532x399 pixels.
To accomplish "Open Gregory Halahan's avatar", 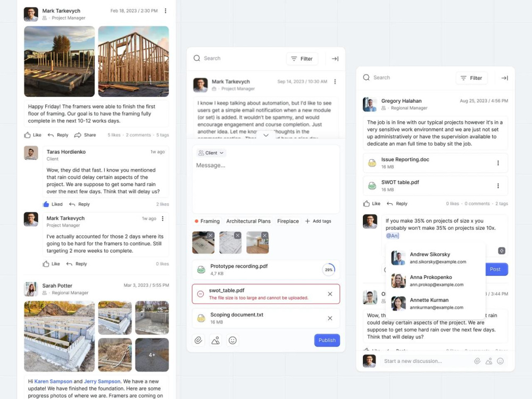I will pos(370,104).
